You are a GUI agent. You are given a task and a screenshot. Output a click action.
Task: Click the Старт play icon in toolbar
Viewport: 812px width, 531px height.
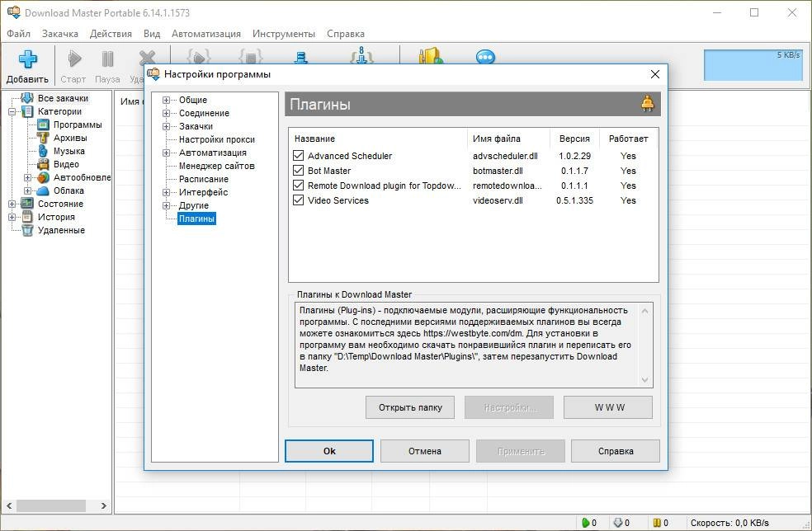pyautogui.click(x=74, y=59)
